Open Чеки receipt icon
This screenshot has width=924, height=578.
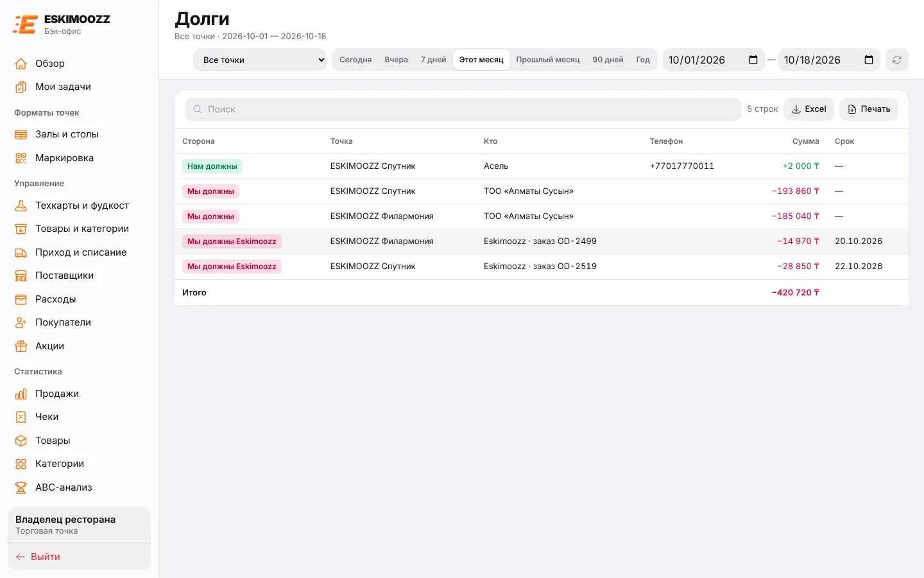21,417
